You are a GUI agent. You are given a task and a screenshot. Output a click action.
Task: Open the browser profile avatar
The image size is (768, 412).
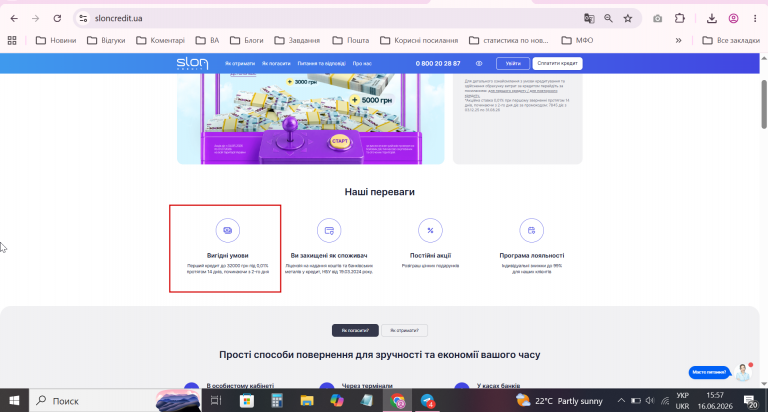click(x=733, y=19)
